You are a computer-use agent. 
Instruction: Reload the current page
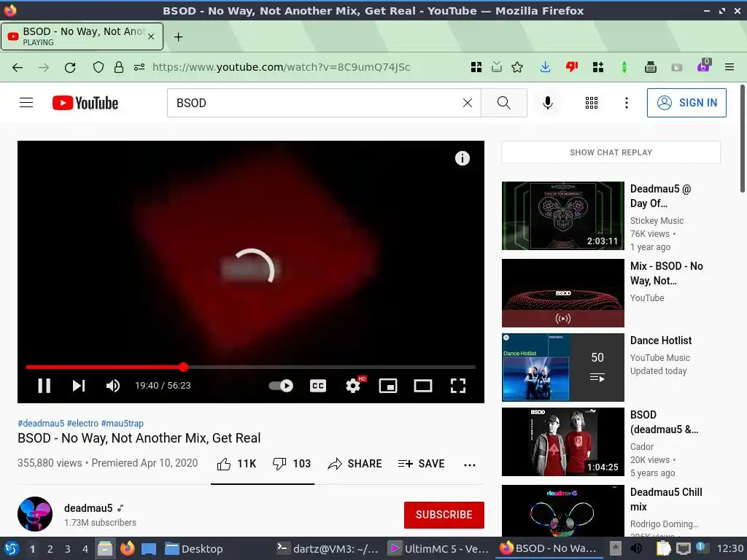tap(70, 67)
